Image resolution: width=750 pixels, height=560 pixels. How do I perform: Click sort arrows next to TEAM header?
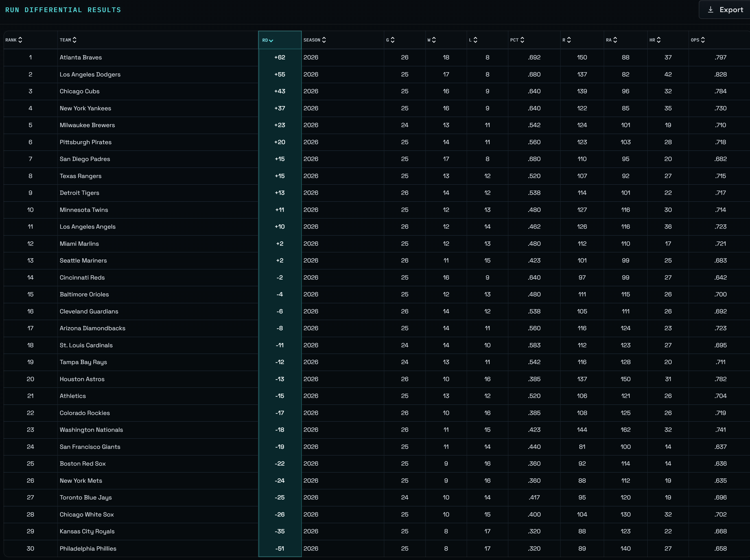pos(74,40)
